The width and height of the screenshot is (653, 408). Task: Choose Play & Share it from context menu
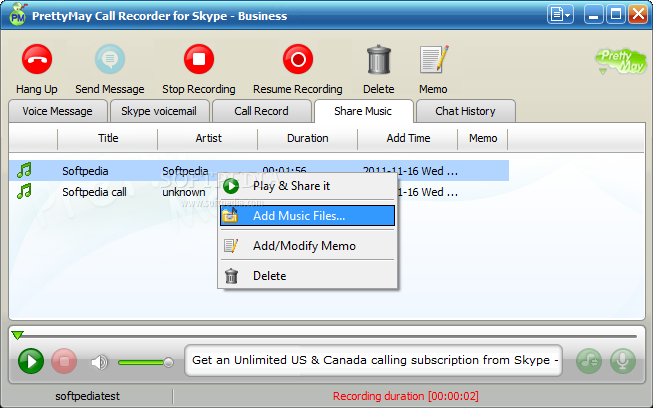[x=308, y=186]
